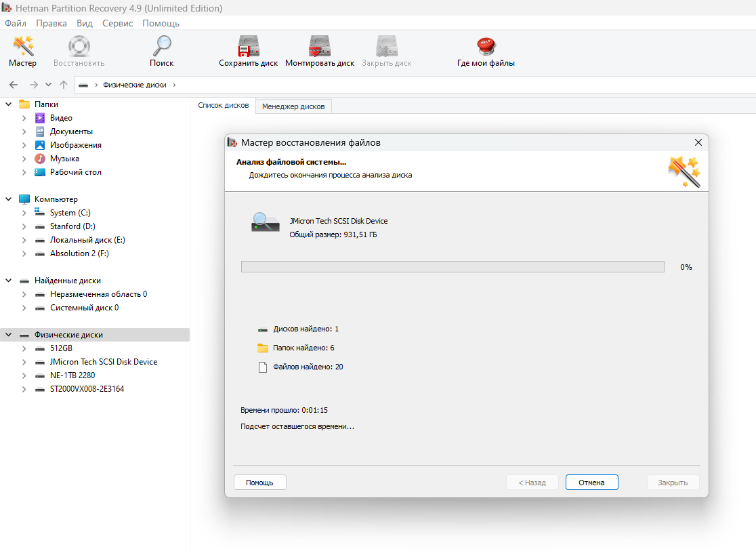Open the Вид menu
The height and width of the screenshot is (551, 756).
coord(85,23)
